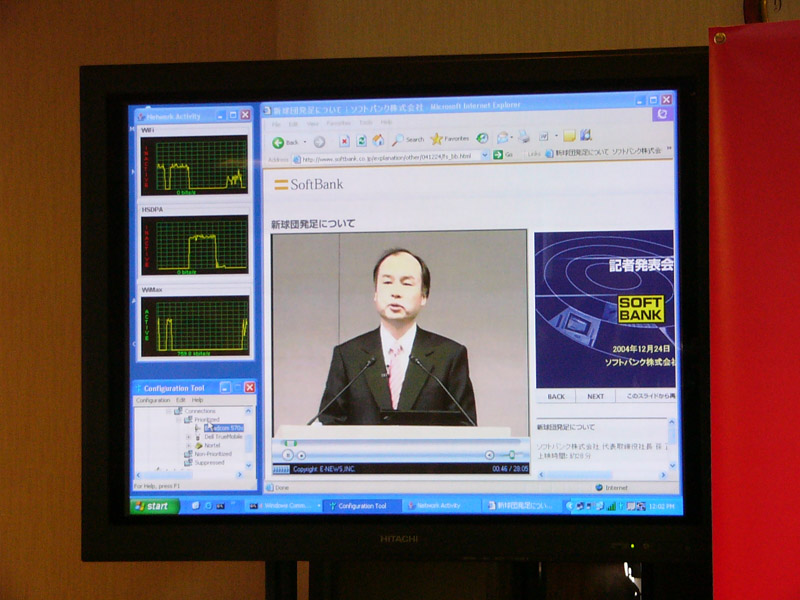Click the signal bars icon in the system tray
The height and width of the screenshot is (600, 800).
611,506
